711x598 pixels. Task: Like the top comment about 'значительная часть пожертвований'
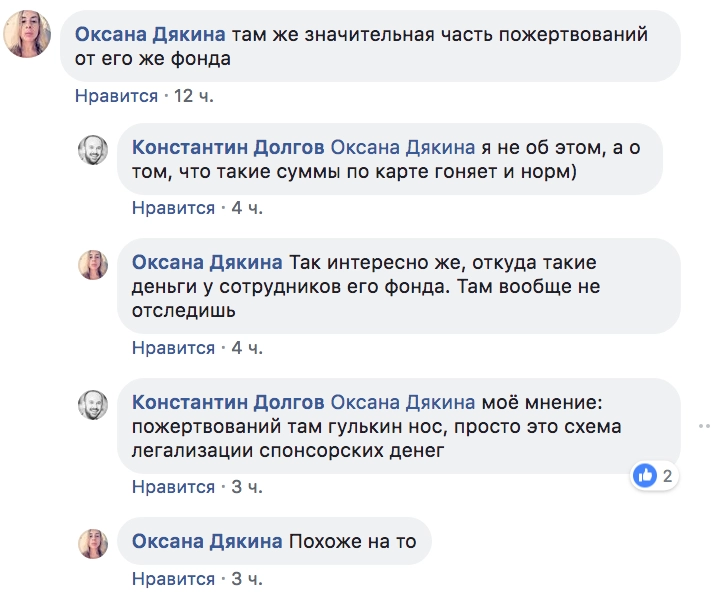tap(116, 96)
